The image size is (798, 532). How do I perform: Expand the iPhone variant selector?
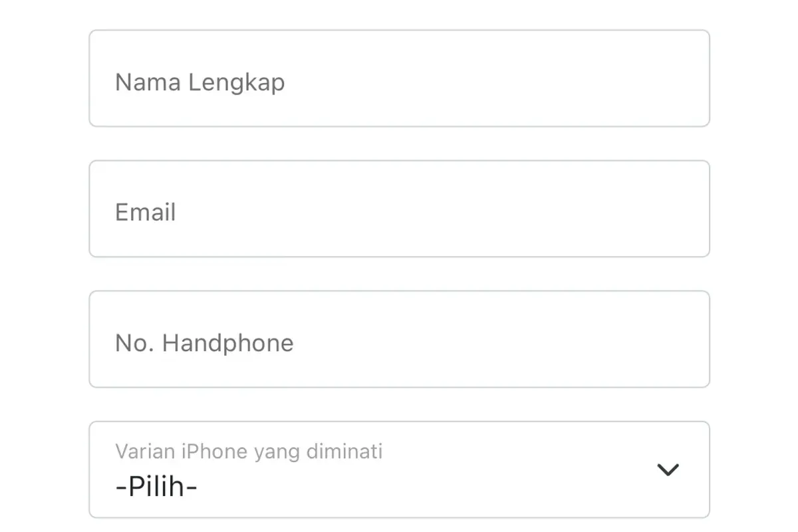399,469
